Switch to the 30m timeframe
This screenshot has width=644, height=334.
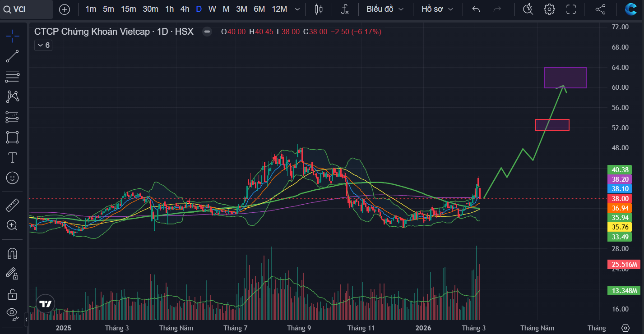coord(150,9)
